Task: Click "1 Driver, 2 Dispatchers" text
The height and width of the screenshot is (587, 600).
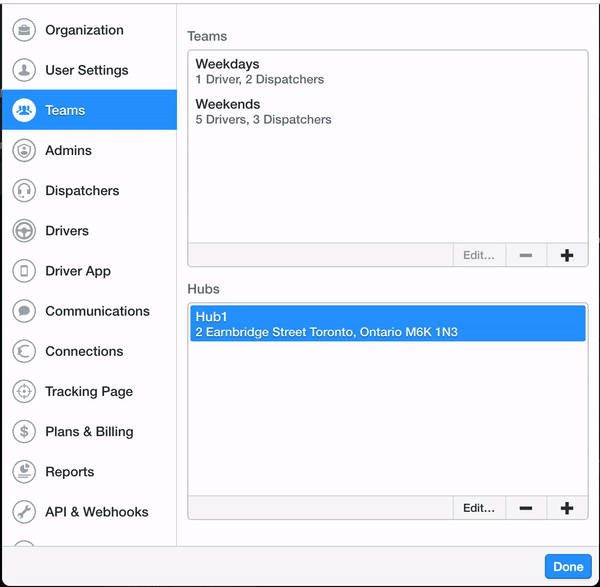Action: [x=259, y=79]
